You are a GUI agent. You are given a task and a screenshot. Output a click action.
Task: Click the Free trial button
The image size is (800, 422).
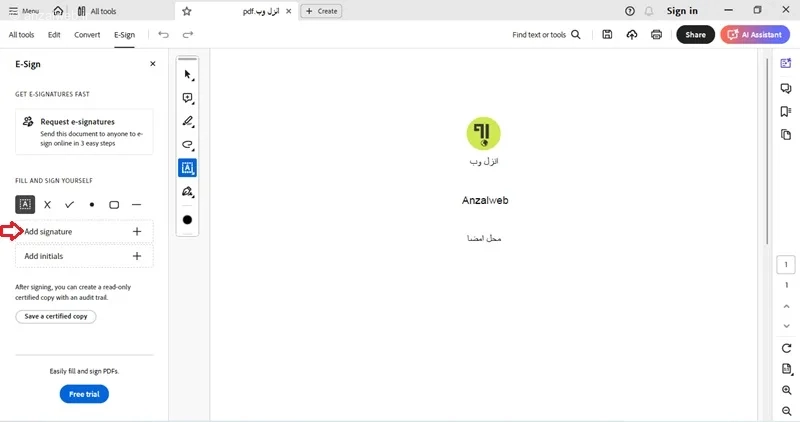84,394
